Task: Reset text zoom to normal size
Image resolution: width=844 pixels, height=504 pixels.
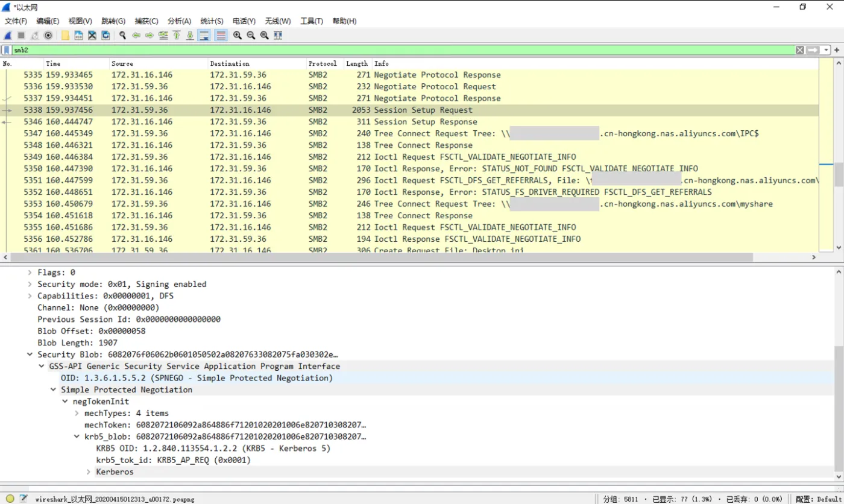Action: 264,36
